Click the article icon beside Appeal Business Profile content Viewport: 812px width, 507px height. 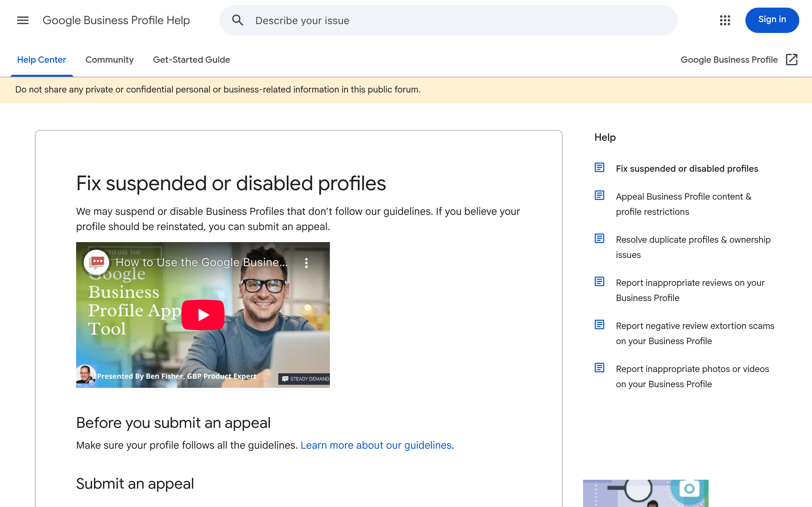coord(599,196)
